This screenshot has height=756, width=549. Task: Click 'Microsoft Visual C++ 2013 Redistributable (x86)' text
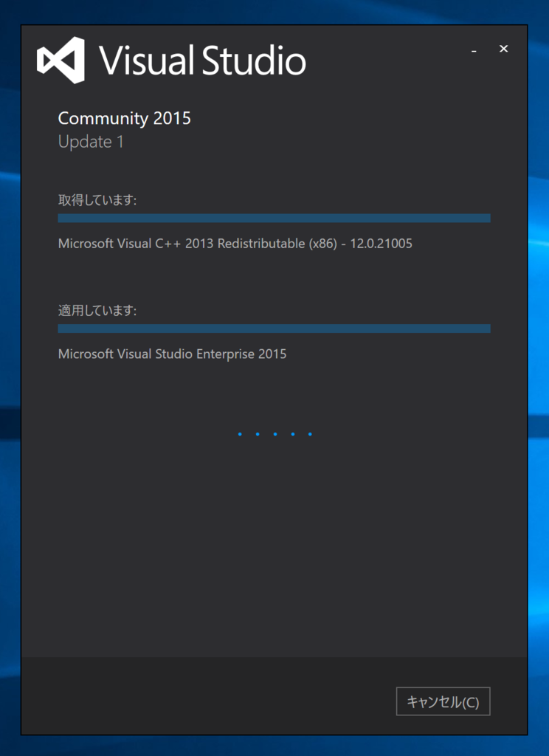197,244
